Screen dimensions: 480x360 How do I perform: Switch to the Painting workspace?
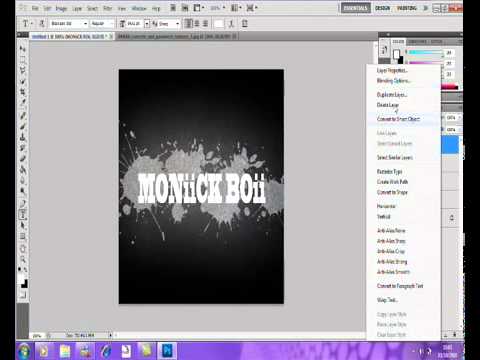tap(407, 8)
